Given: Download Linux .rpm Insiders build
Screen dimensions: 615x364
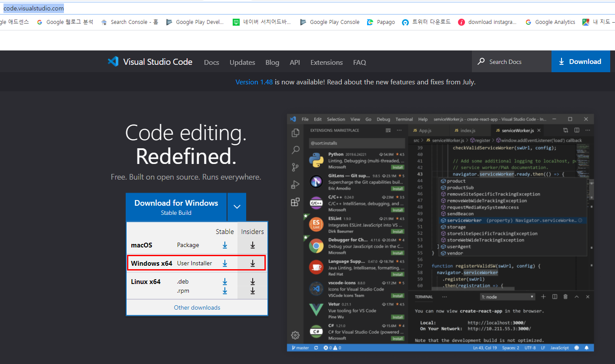Looking at the screenshot, I should pyautogui.click(x=253, y=291).
